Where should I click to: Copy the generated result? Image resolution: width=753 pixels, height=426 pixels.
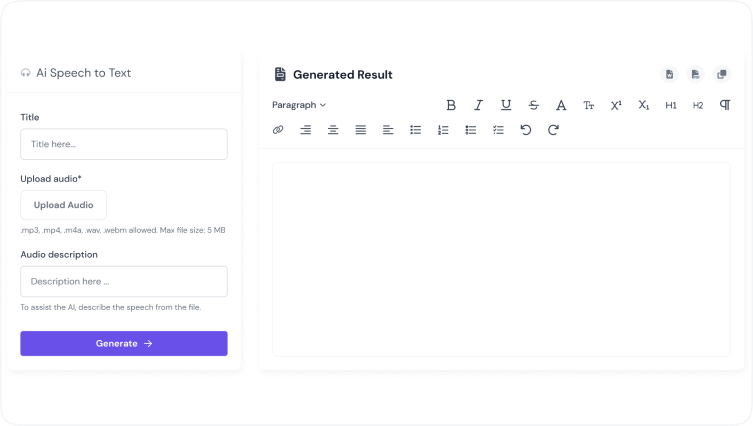722,74
